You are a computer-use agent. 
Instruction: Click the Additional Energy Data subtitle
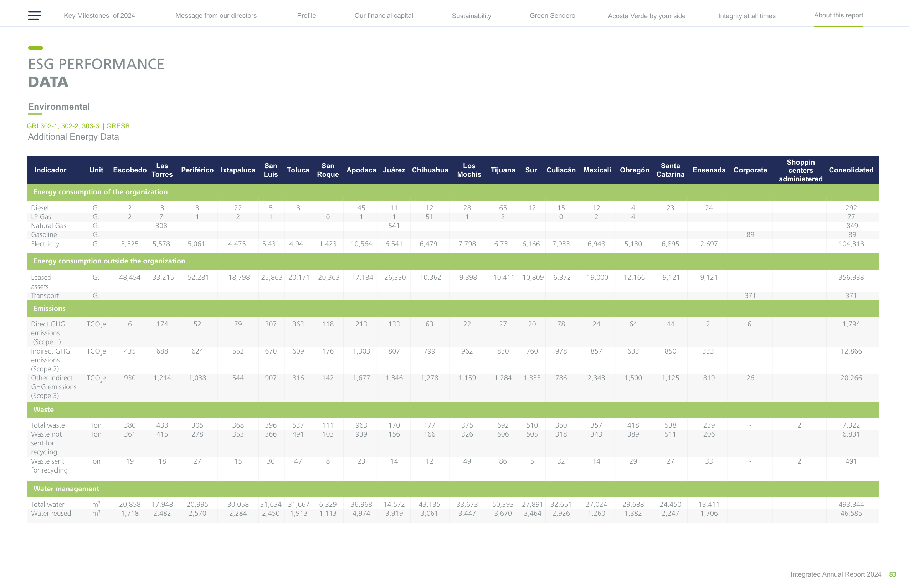pyautogui.click(x=73, y=137)
